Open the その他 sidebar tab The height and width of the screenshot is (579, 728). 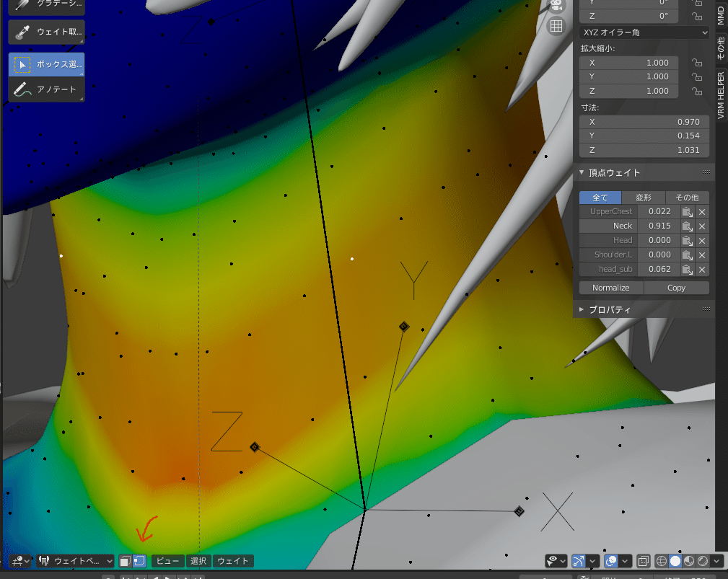point(721,48)
